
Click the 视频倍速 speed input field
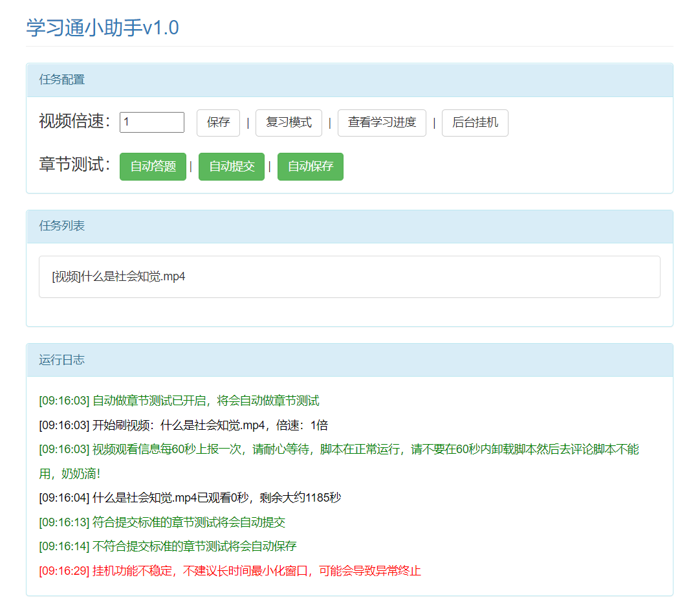[152, 122]
